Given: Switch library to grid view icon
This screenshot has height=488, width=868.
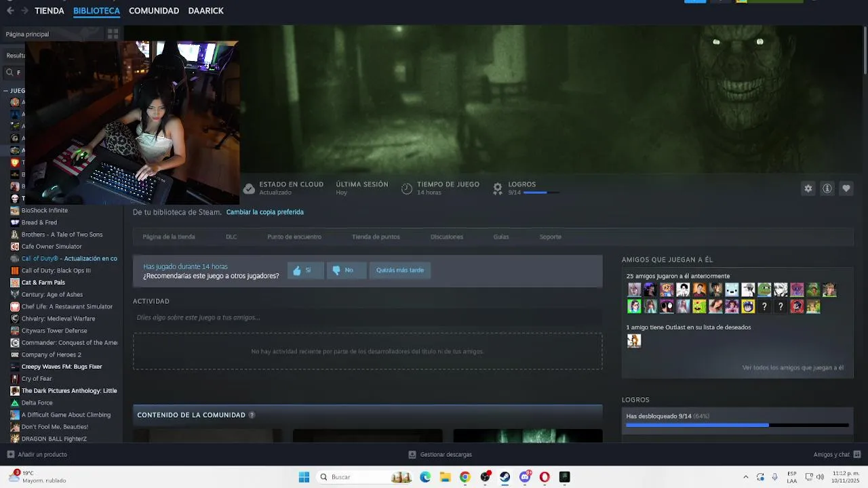Looking at the screenshot, I should coord(113,34).
